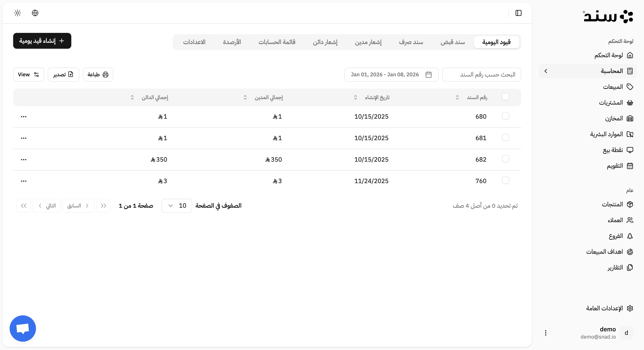
Task: Sort by تاريخ الإنشاء column arrows
Action: click(x=356, y=97)
